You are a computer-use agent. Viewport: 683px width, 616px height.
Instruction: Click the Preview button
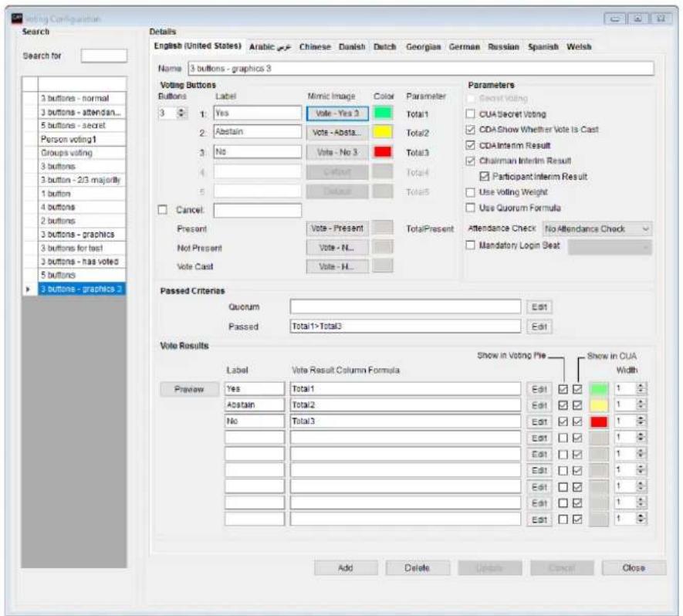tap(190, 389)
